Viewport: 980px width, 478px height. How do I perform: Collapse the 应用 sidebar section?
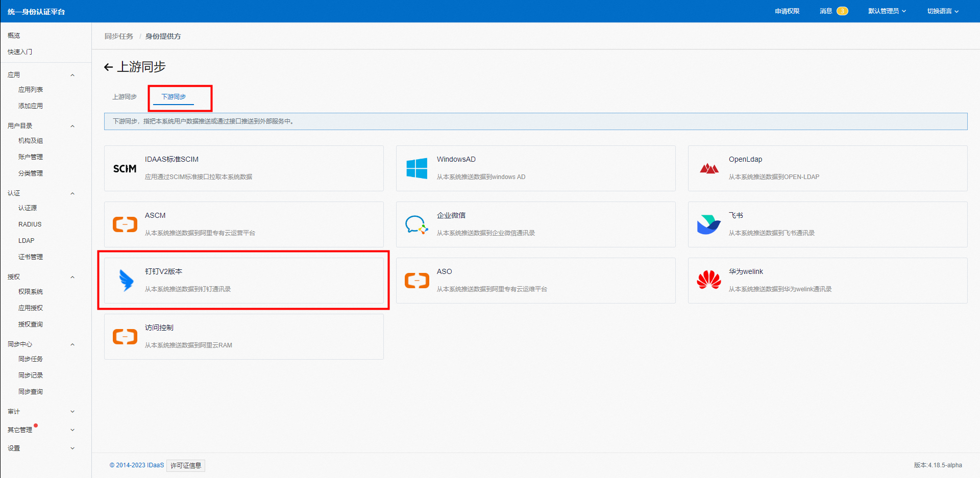(x=72, y=75)
